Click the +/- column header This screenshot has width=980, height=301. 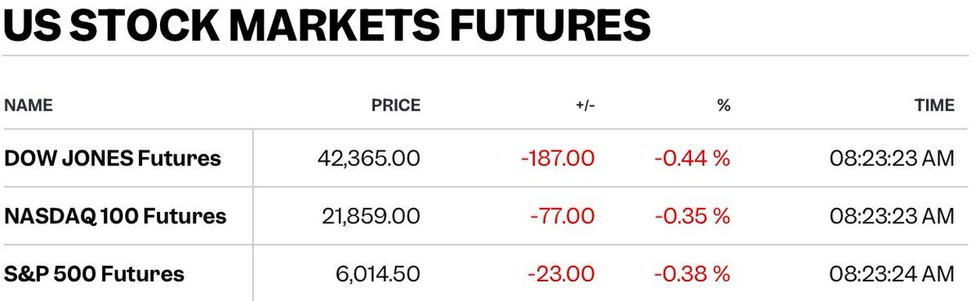click(x=585, y=106)
